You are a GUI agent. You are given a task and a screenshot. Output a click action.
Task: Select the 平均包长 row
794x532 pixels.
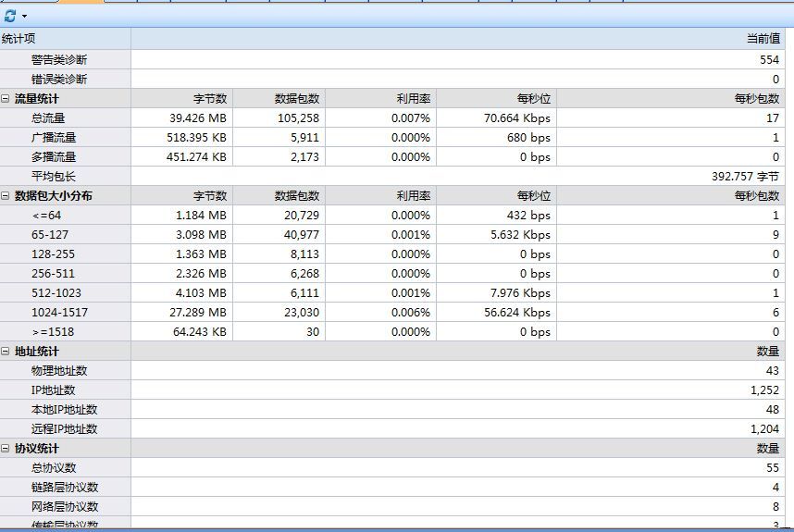(x=54, y=176)
